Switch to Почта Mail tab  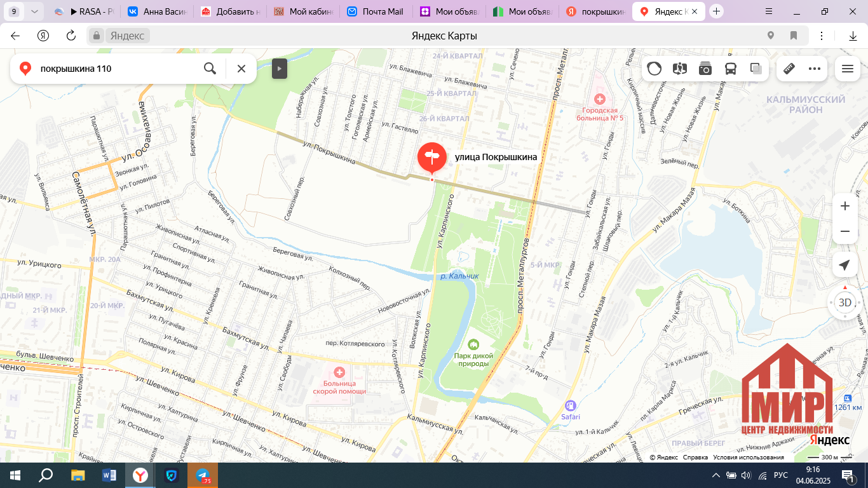coord(376,11)
